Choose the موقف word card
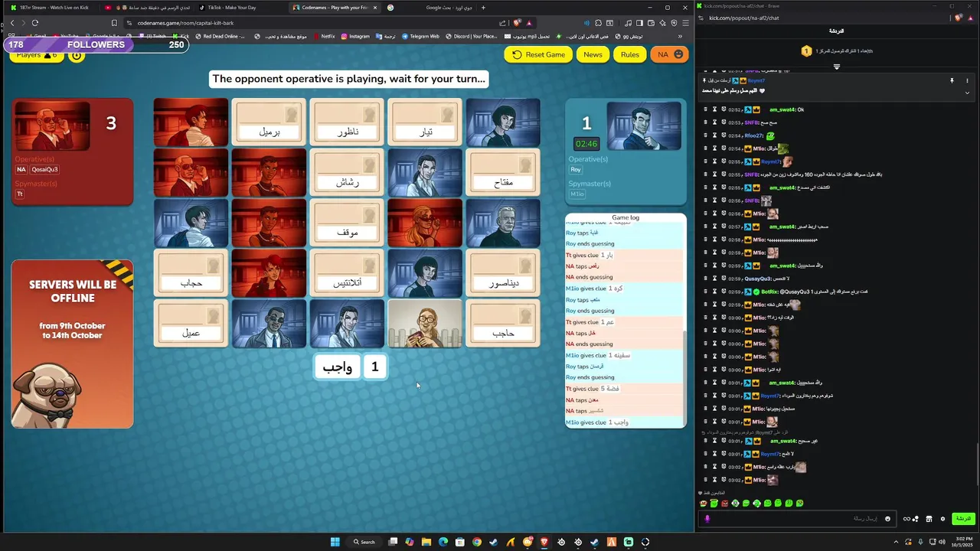The height and width of the screenshot is (551, 980). (x=347, y=223)
